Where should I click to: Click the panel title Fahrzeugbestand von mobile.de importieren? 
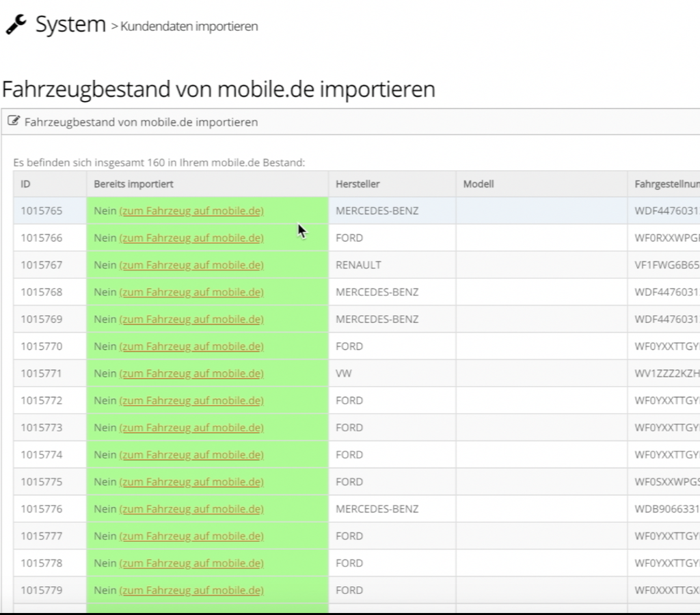click(140, 122)
